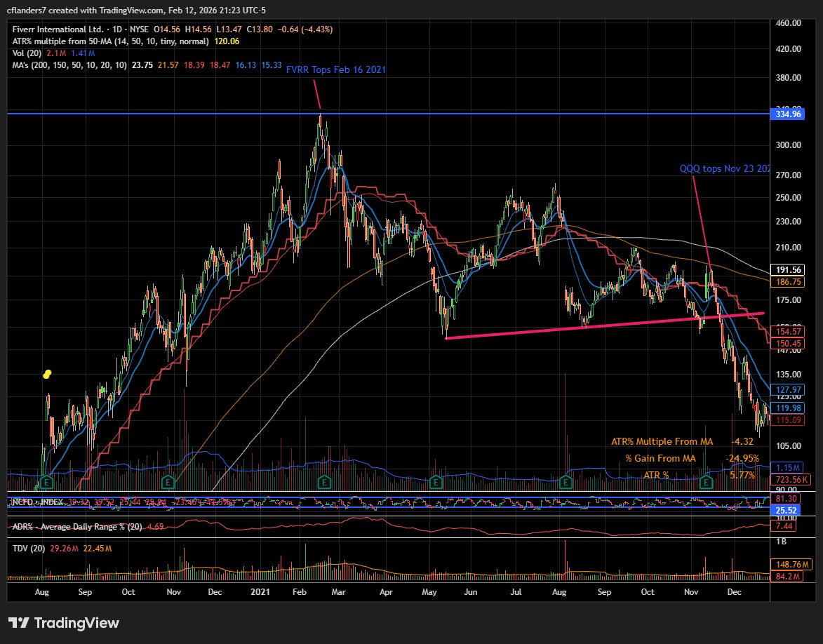Click the 154.57 price axis label

point(787,331)
